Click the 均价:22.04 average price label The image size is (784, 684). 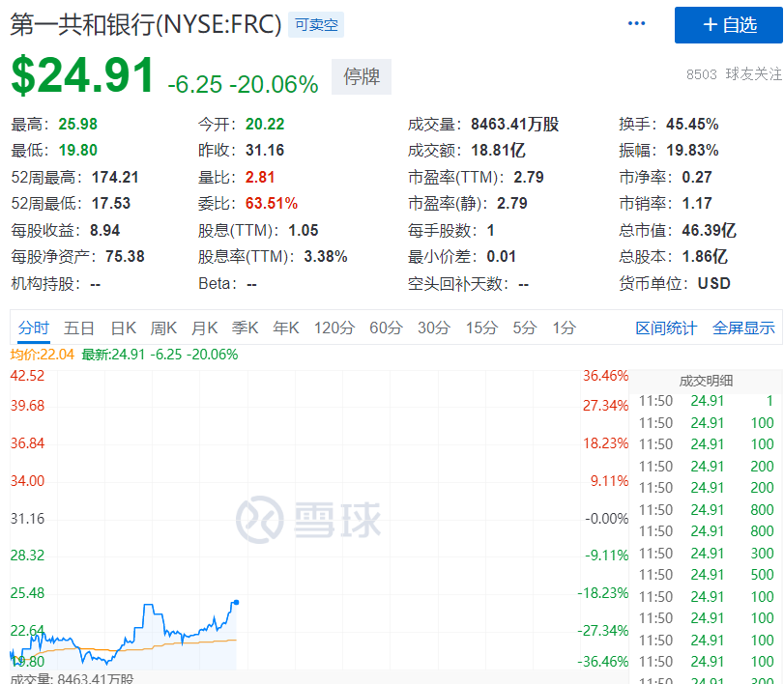coord(42,355)
